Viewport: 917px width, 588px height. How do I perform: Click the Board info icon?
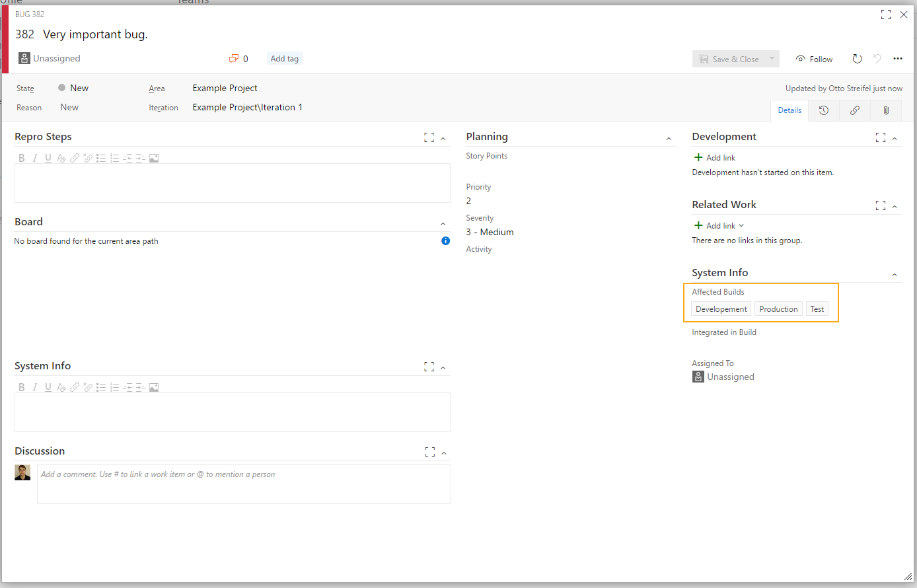(x=445, y=241)
